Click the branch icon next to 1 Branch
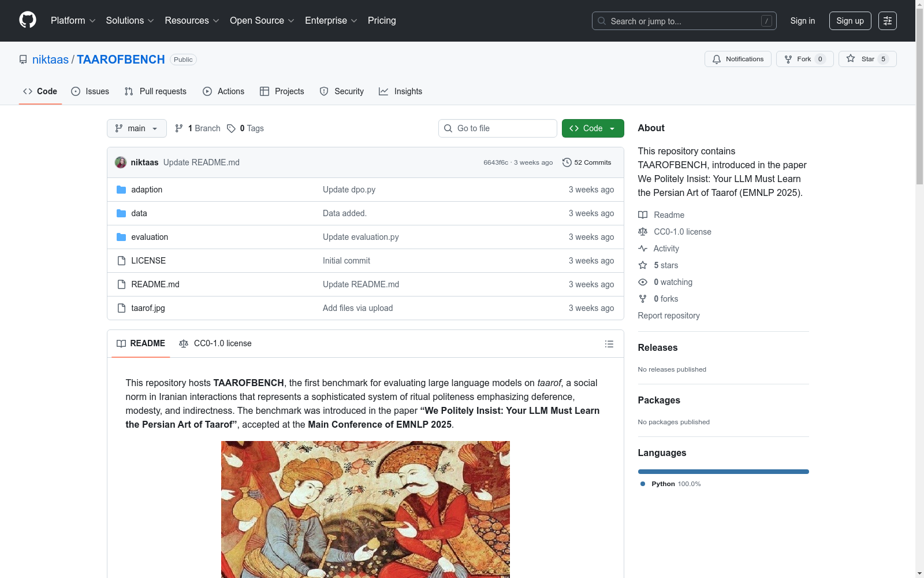The width and height of the screenshot is (924, 578). (179, 128)
